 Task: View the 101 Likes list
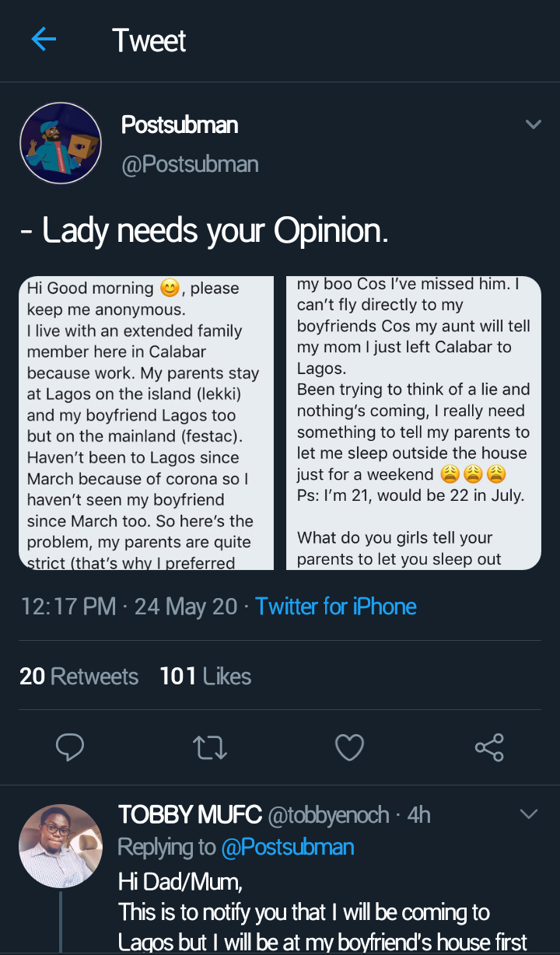point(205,677)
